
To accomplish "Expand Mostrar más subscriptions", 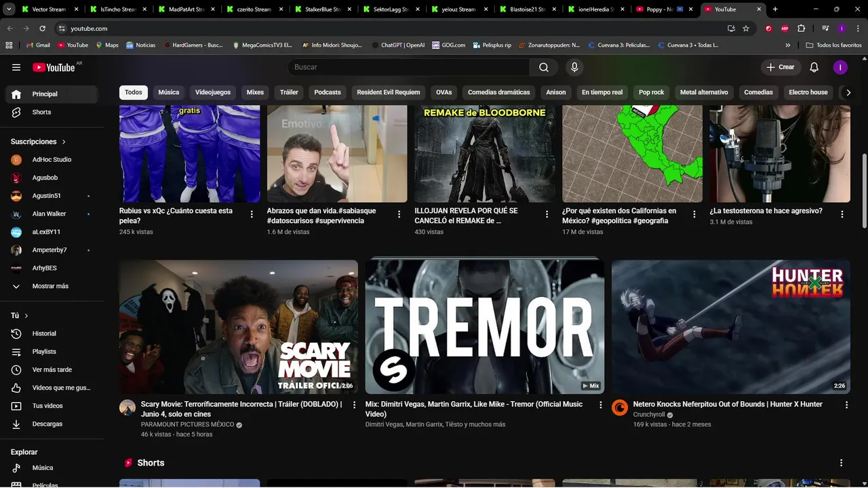I will pyautogui.click(x=52, y=286).
